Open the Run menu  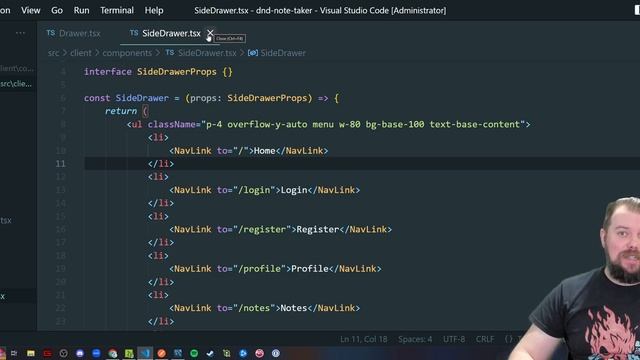tap(81, 10)
